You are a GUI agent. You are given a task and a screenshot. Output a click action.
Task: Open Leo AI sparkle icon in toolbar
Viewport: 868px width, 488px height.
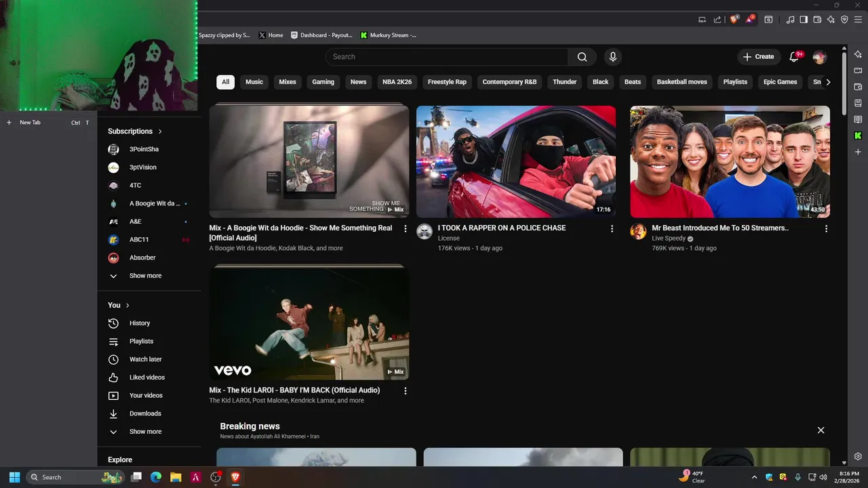[x=831, y=20]
